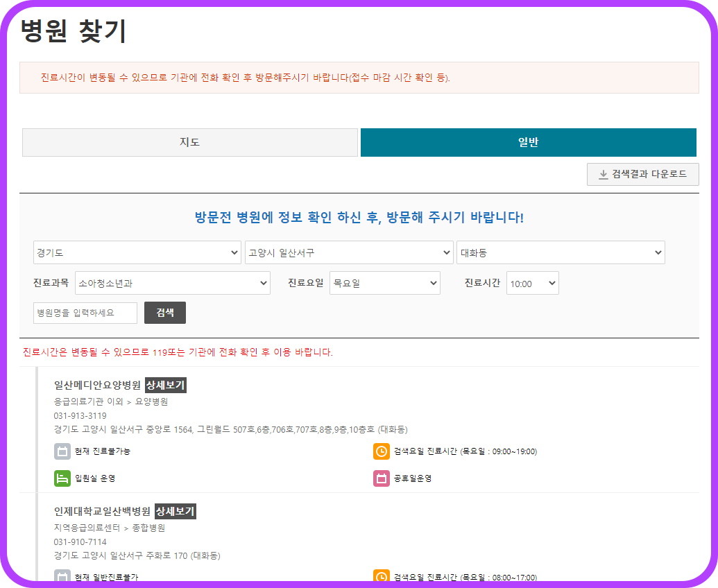Click the 일산메디안요양병원 hospital name
Image resolution: width=718 pixels, height=588 pixels.
click(97, 386)
